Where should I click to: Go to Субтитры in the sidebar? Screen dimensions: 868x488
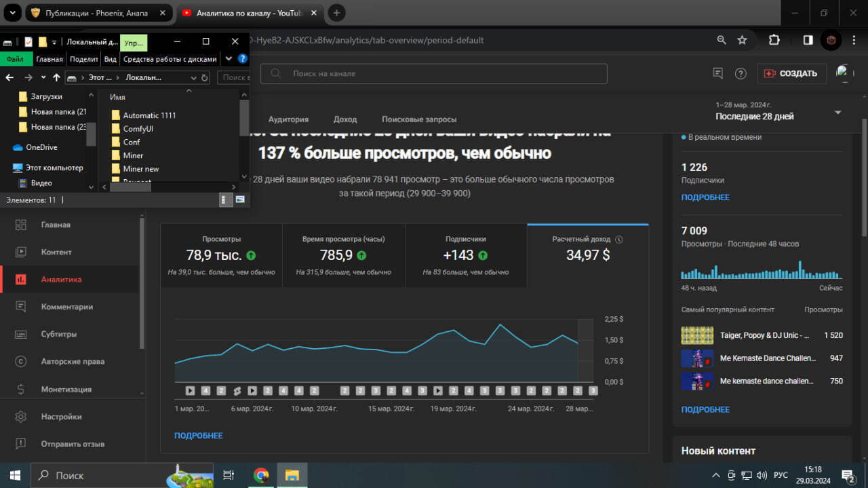point(58,334)
